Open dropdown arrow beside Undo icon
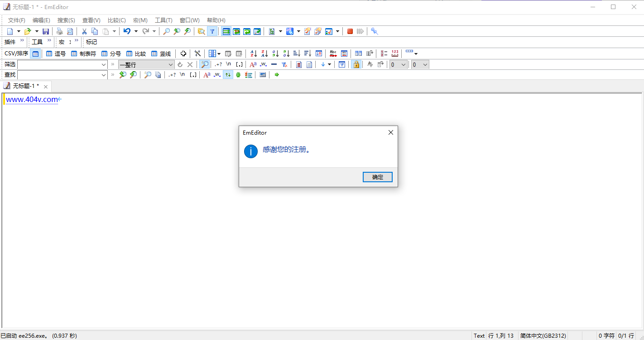Viewport: 644px width, 340px height. pyautogui.click(x=136, y=31)
